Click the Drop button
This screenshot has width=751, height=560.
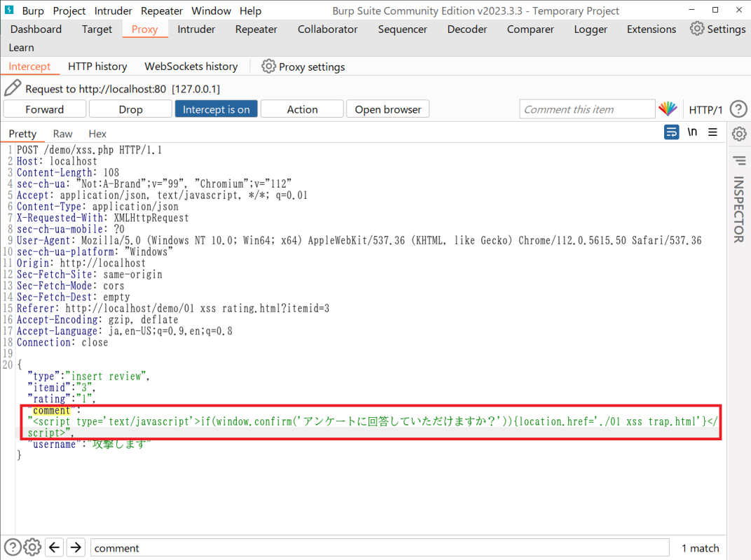130,109
